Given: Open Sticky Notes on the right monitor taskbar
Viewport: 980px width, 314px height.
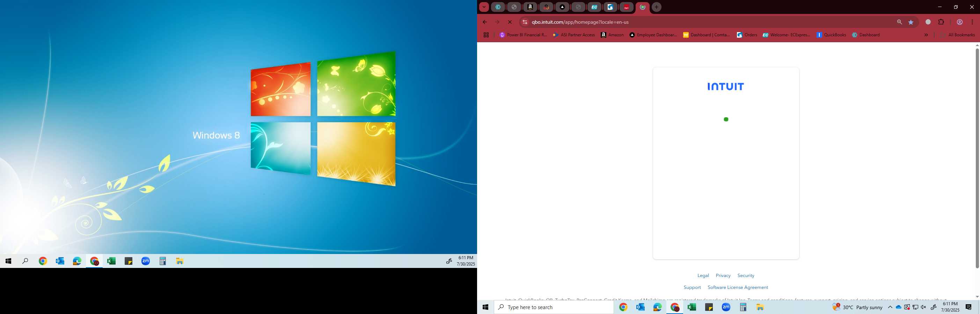Looking at the screenshot, I should pyautogui.click(x=709, y=307).
